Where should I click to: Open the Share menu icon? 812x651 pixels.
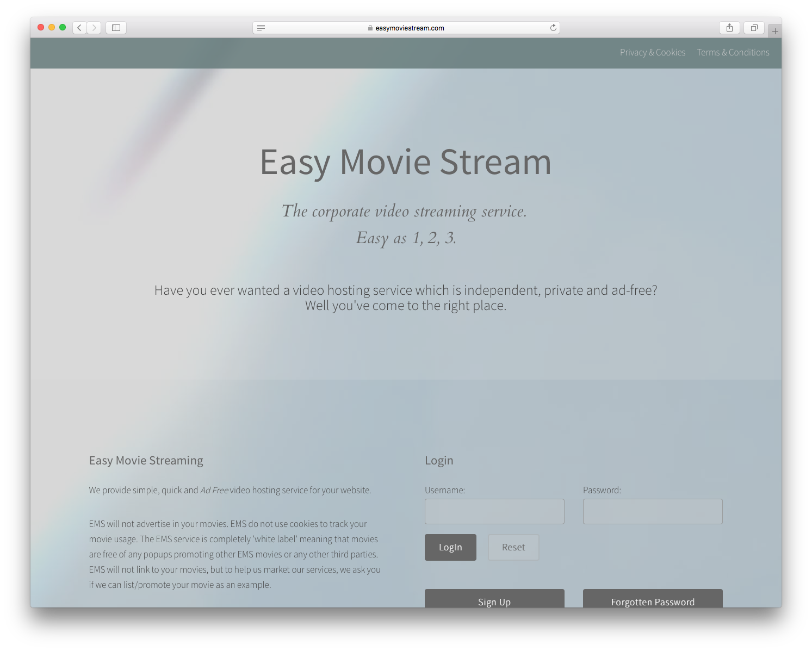(x=729, y=28)
